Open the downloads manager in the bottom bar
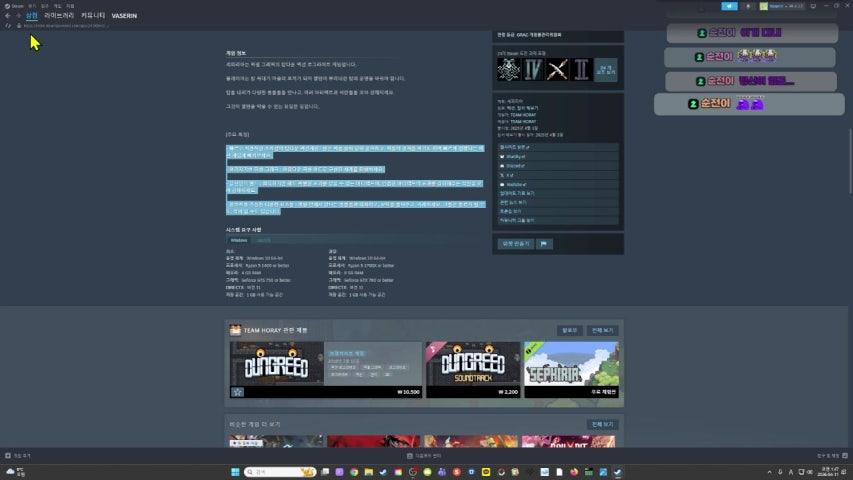 click(x=424, y=456)
